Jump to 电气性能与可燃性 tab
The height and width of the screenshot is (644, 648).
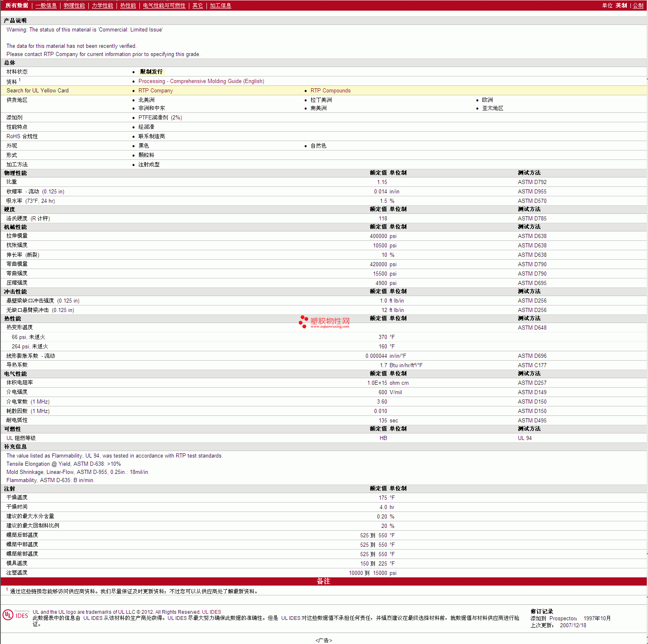point(164,6)
